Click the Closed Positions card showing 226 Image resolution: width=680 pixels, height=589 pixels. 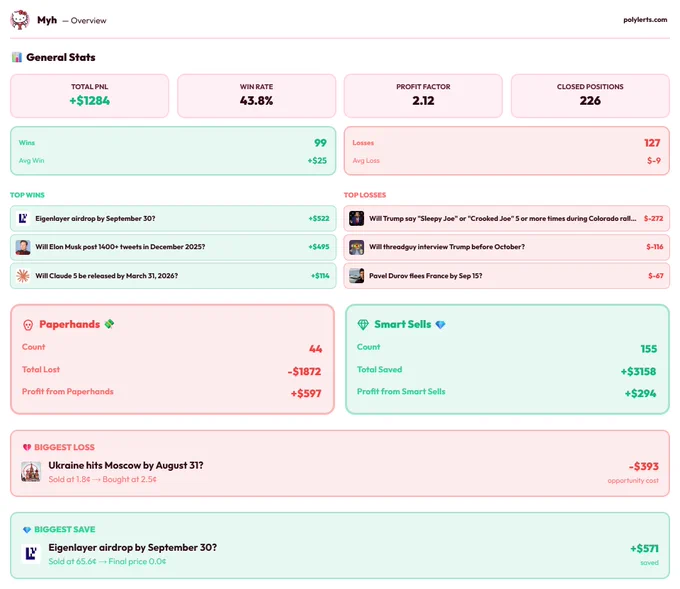click(x=590, y=96)
